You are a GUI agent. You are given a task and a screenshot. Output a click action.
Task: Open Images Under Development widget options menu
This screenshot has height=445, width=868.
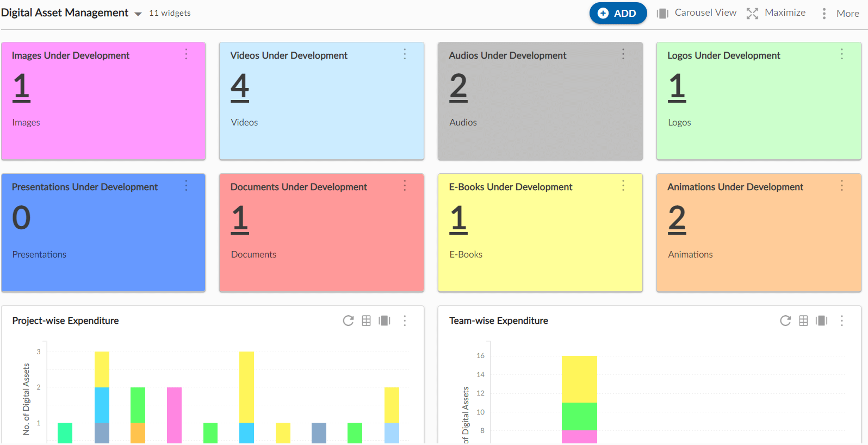[x=186, y=54]
